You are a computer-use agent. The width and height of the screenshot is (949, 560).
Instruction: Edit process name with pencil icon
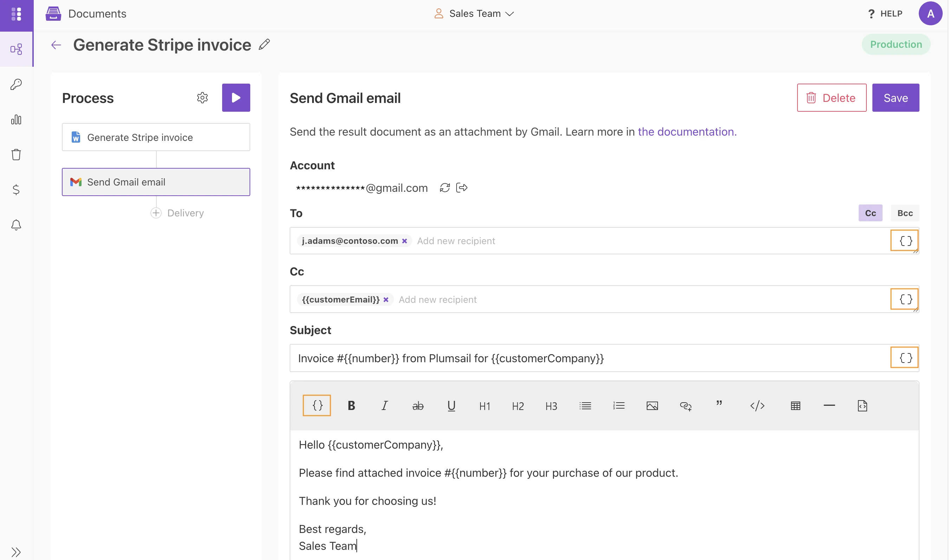[x=264, y=44]
